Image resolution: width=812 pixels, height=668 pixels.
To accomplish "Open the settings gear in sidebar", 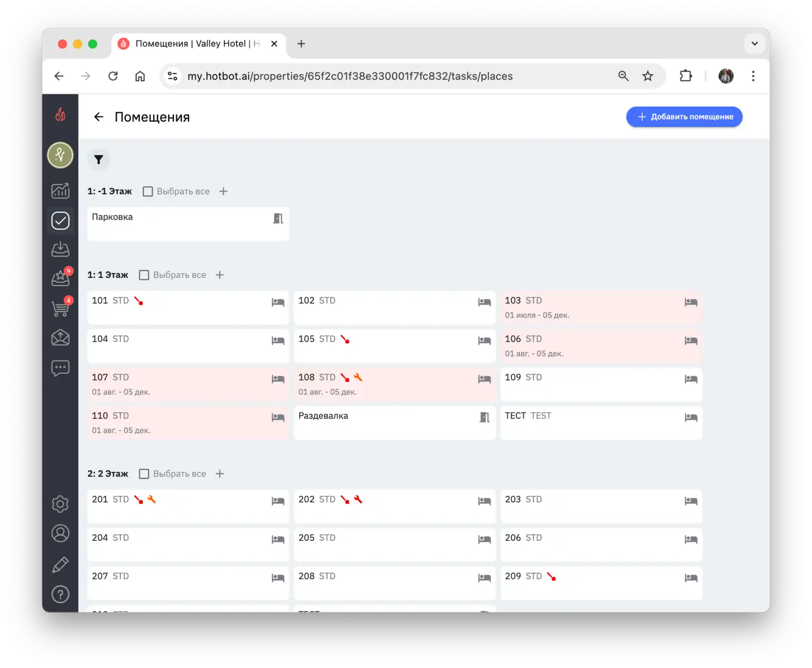I will click(60, 504).
